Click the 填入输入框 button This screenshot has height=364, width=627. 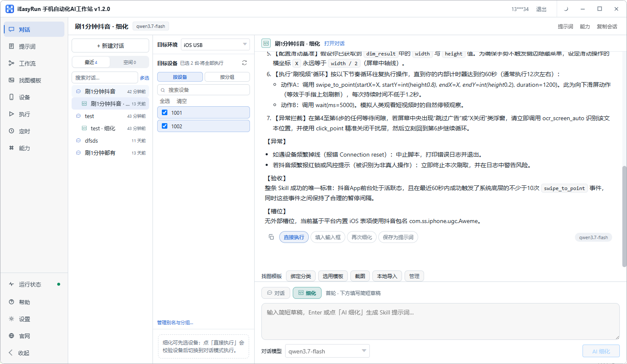coord(328,237)
